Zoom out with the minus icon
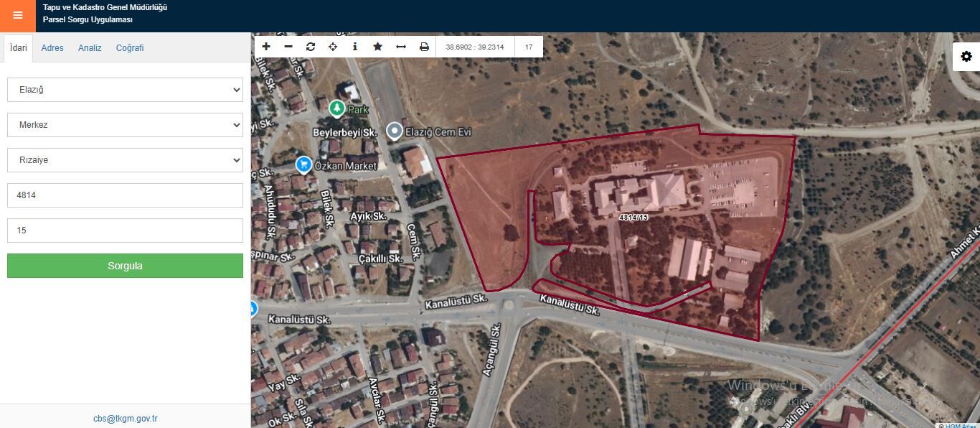Viewport: 980px width, 428px height. 288,47
